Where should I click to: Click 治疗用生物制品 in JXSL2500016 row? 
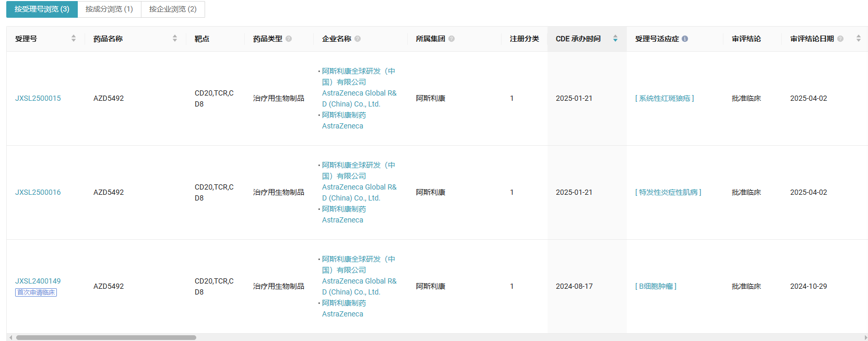(279, 192)
